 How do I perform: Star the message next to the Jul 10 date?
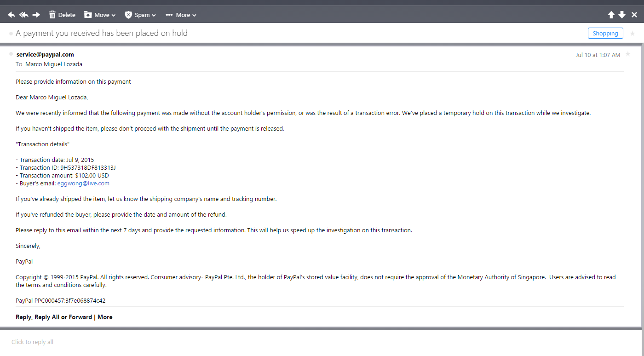click(x=628, y=55)
